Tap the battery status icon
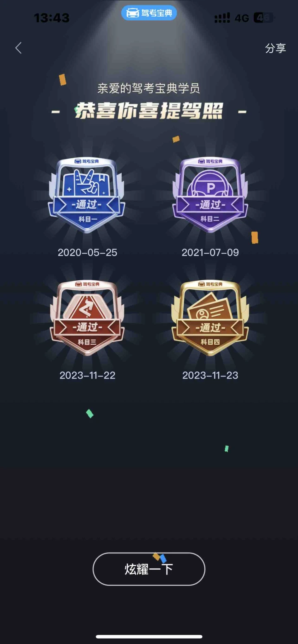Viewport: 298px width, 644px height. 264,18
